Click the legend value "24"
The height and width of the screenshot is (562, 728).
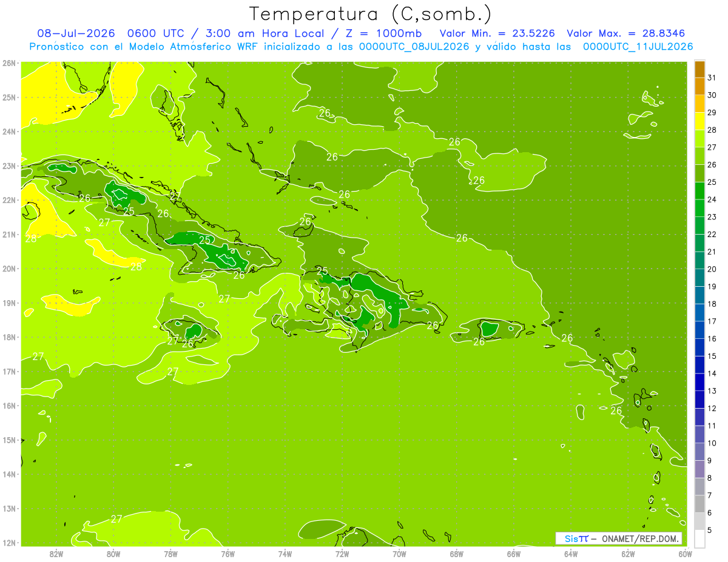[x=712, y=199]
